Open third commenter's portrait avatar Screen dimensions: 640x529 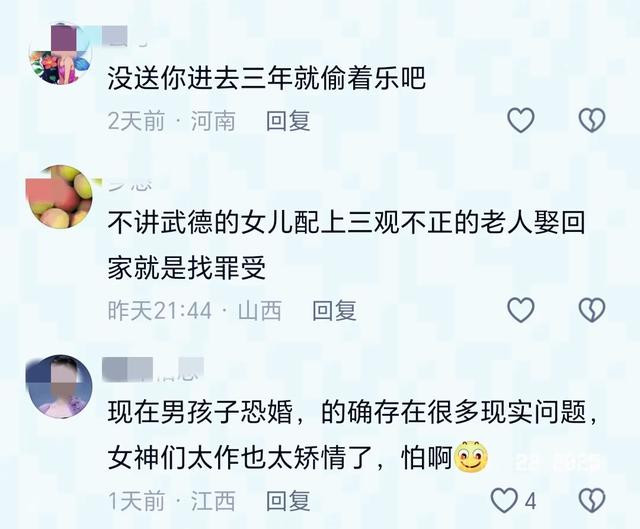pos(59,387)
